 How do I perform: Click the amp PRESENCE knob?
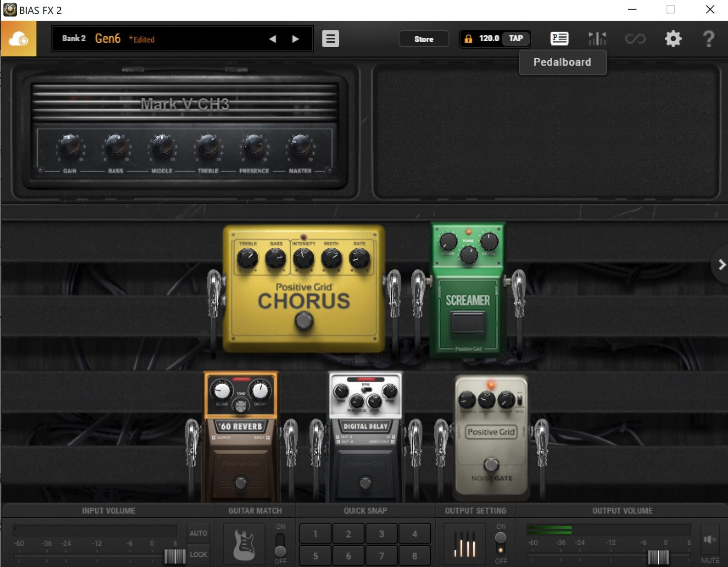pyautogui.click(x=254, y=147)
